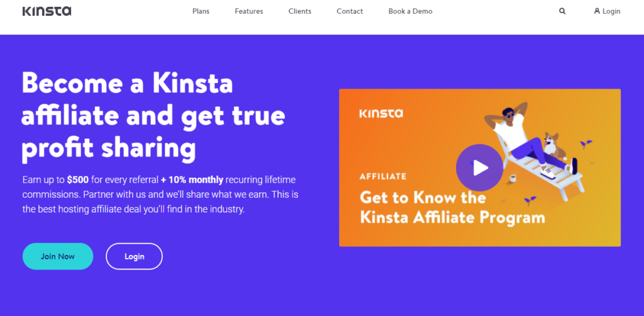Click the user icon beside Login
Viewport: 644px width, 316px height.
[x=597, y=11]
